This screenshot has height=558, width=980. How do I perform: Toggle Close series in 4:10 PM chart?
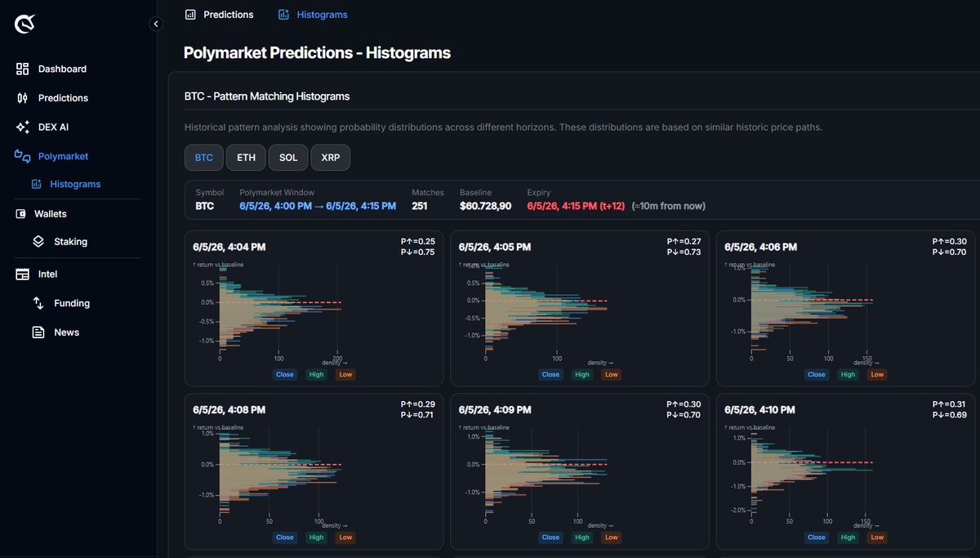tap(816, 538)
